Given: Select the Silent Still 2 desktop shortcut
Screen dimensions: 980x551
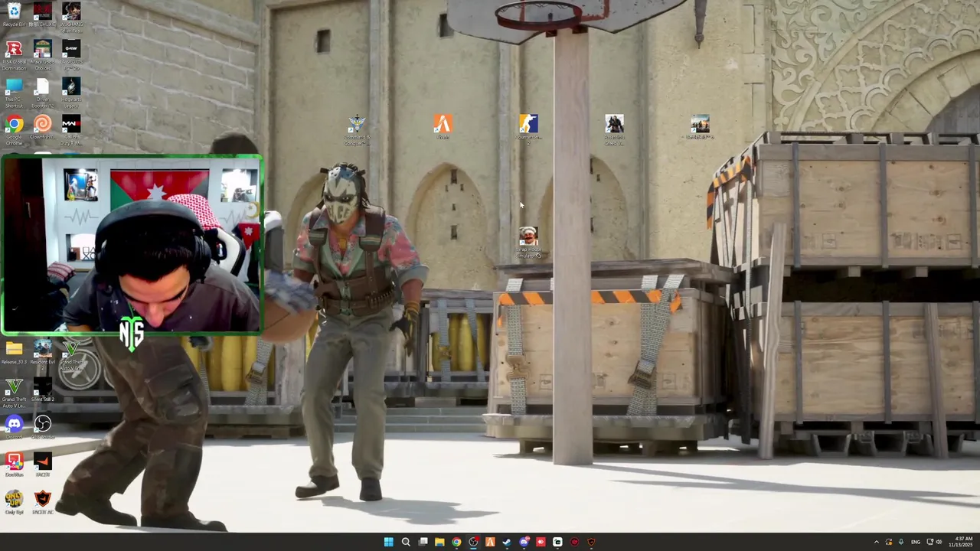Looking at the screenshot, I should coord(43,390).
